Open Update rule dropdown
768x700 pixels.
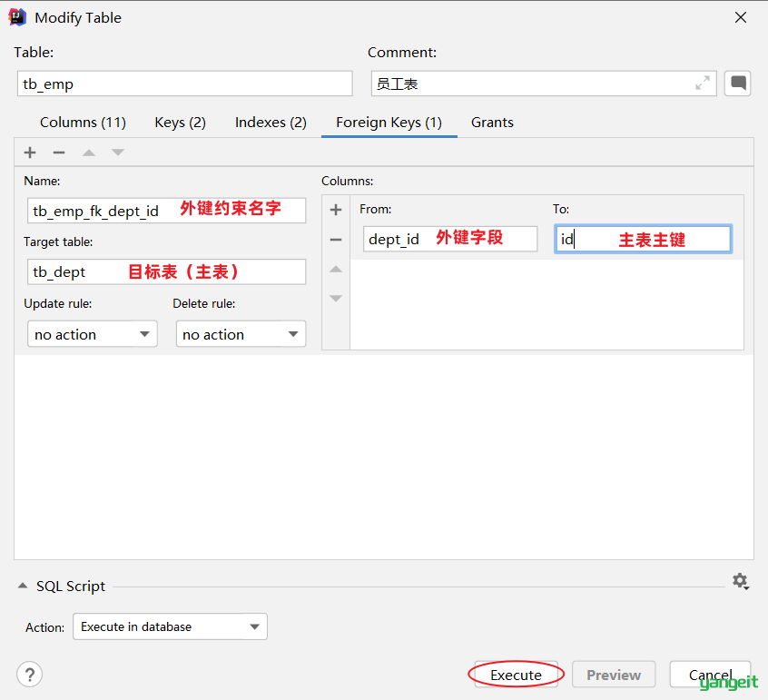click(x=92, y=334)
